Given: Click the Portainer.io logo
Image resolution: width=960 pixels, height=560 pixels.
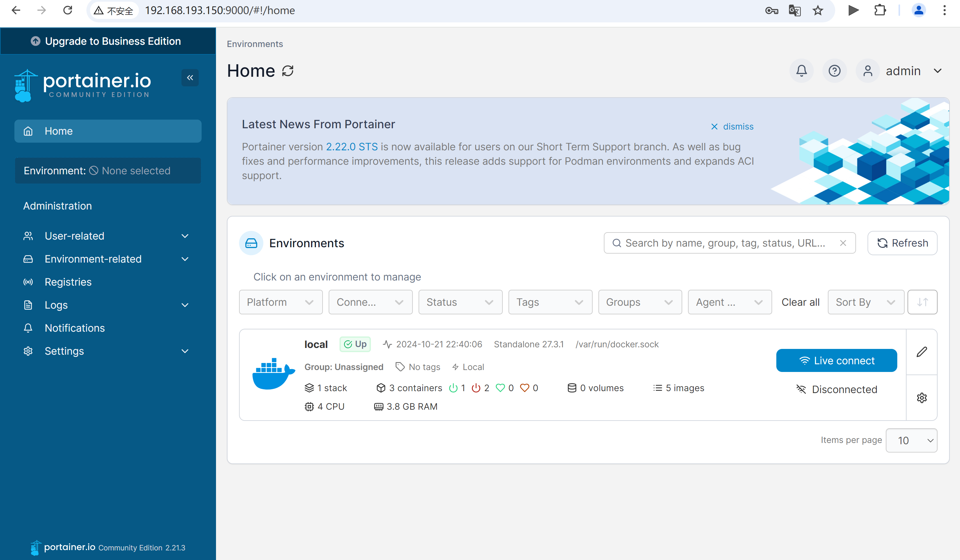Looking at the screenshot, I should [83, 85].
